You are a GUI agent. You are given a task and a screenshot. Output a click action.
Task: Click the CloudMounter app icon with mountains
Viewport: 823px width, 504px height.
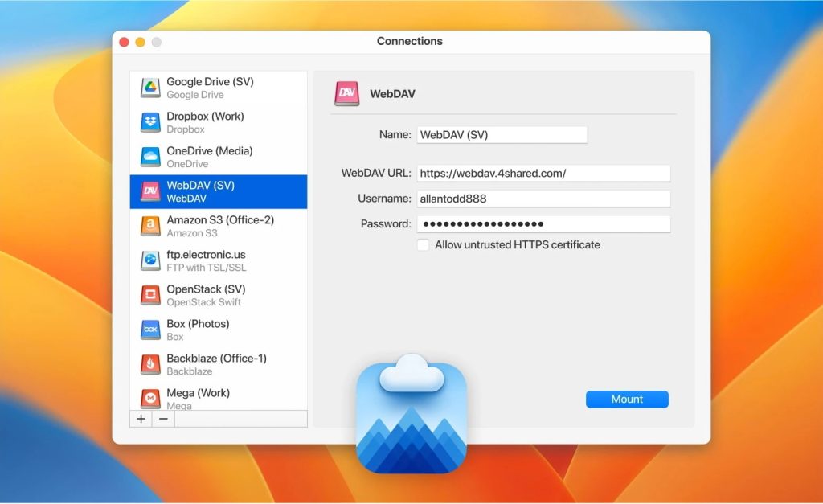point(411,414)
